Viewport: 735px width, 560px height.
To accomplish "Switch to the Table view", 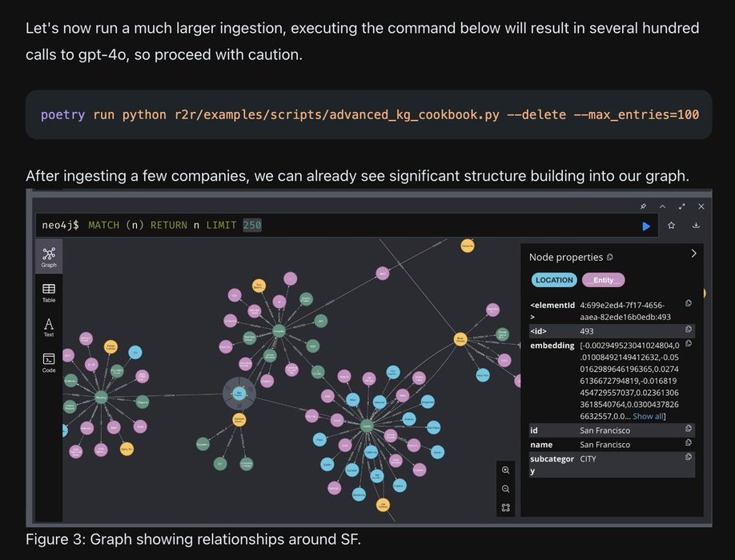I will [49, 292].
